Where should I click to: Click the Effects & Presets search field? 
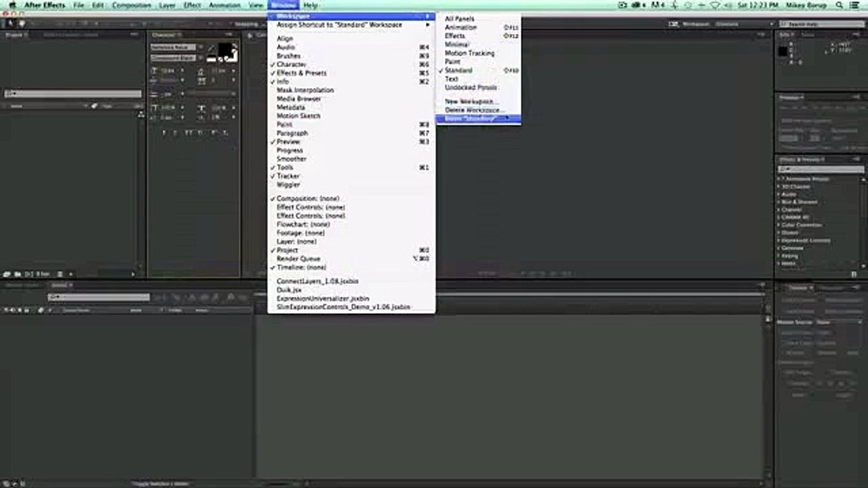pyautogui.click(x=821, y=169)
